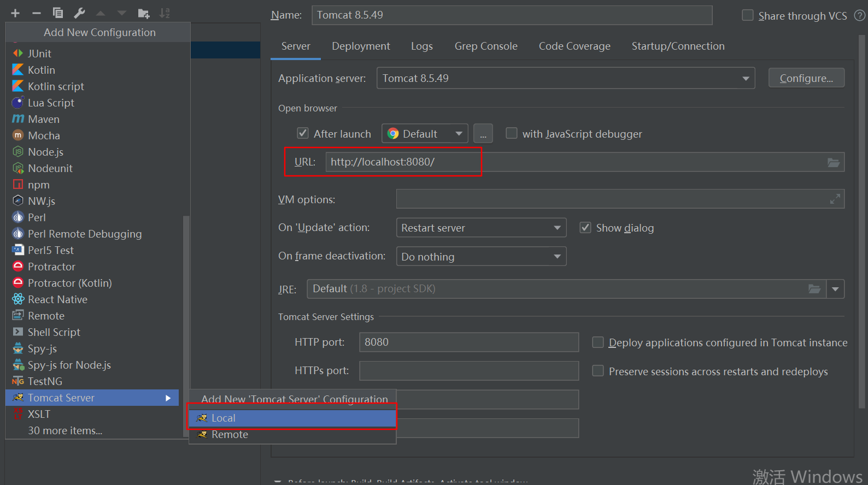Click the Copy configuration icon
Viewport: 868px width, 485px height.
58,13
